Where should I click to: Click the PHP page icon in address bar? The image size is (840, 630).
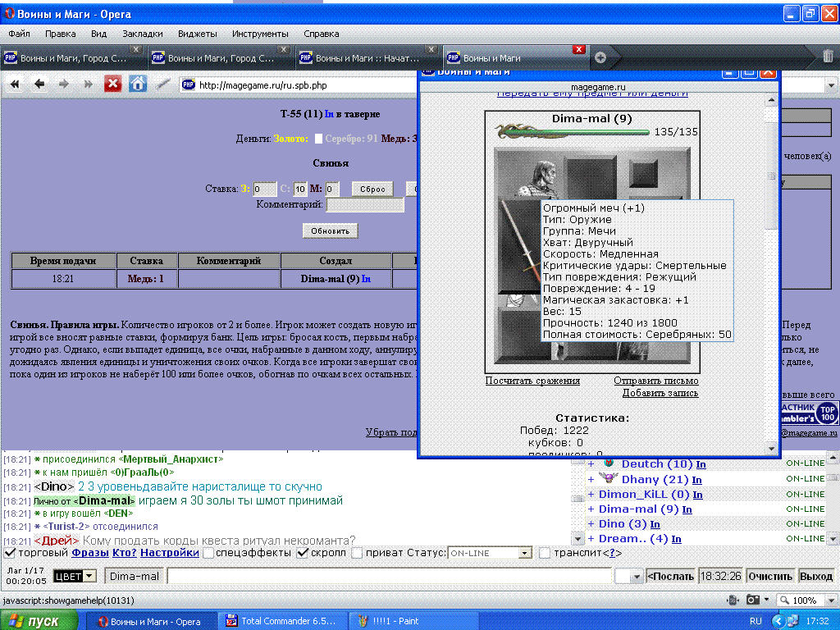(x=189, y=84)
